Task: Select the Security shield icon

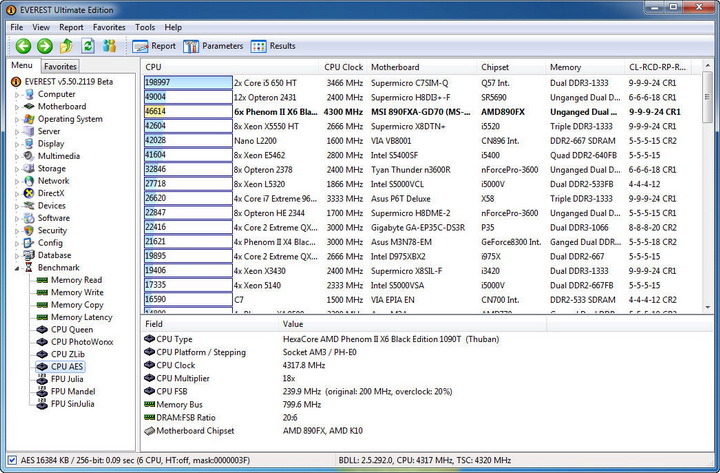Action: click(x=29, y=231)
